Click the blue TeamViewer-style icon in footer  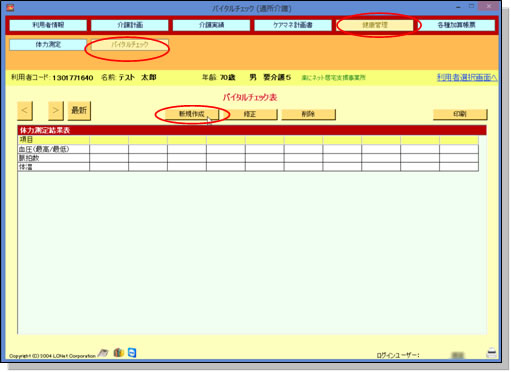coord(132,353)
